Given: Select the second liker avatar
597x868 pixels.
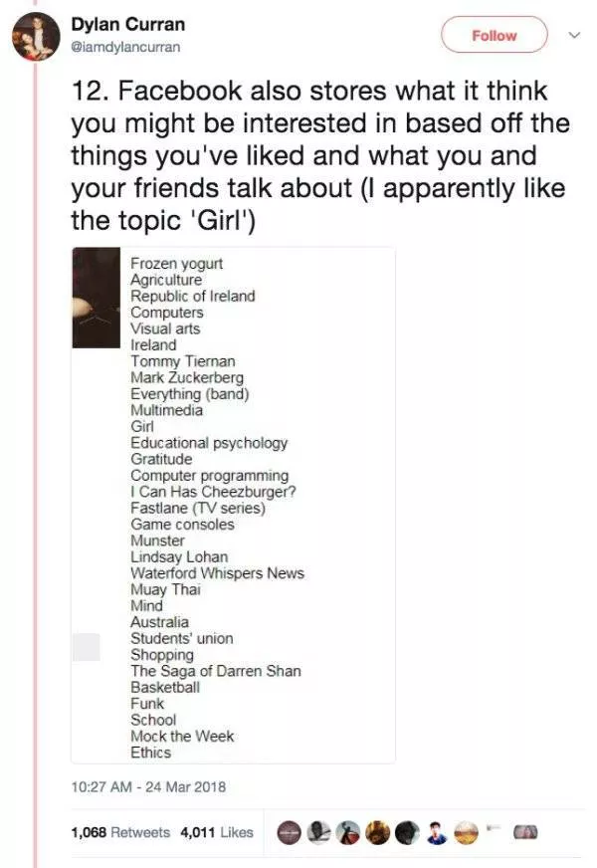Looking at the screenshot, I should click(318, 832).
